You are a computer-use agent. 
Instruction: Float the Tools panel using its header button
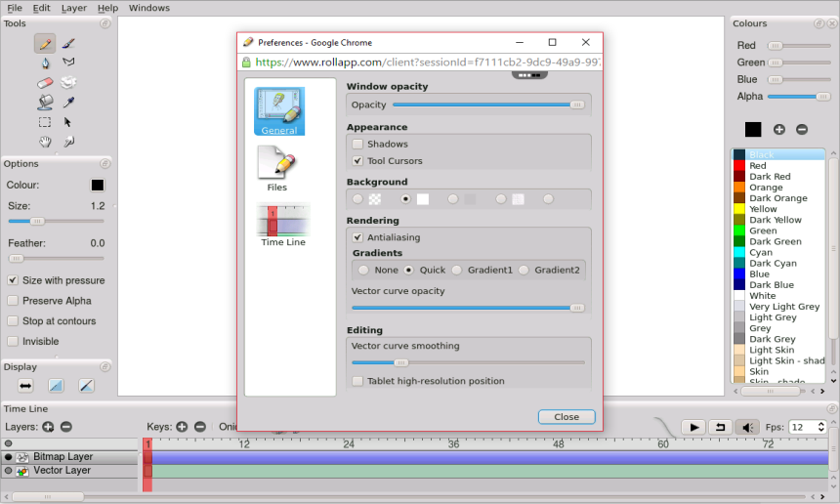tap(105, 23)
